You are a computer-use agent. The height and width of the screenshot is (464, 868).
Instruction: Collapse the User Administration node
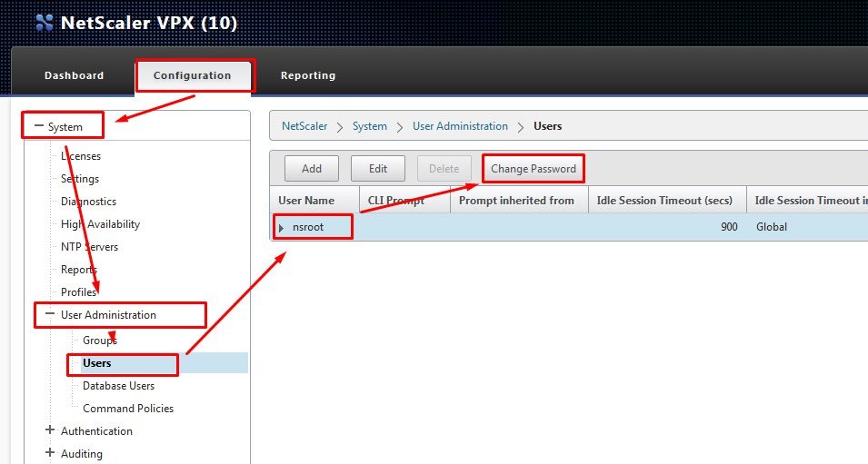point(50,315)
